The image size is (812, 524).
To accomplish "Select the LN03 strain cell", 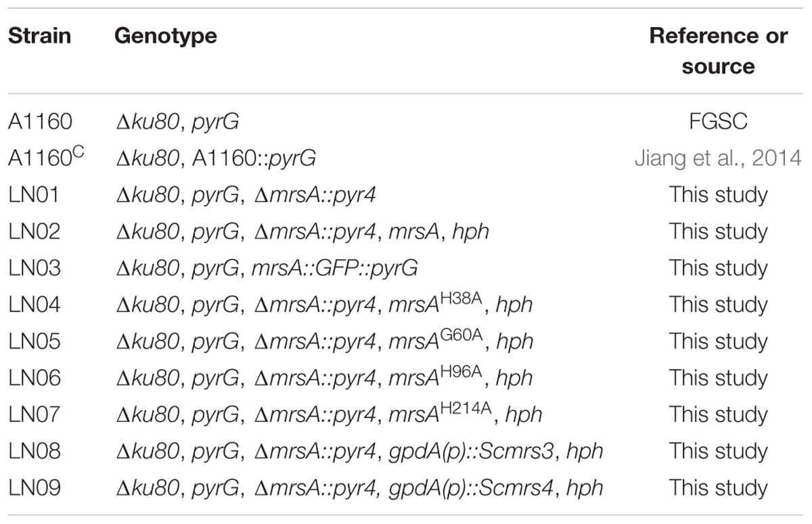I will tap(35, 268).
